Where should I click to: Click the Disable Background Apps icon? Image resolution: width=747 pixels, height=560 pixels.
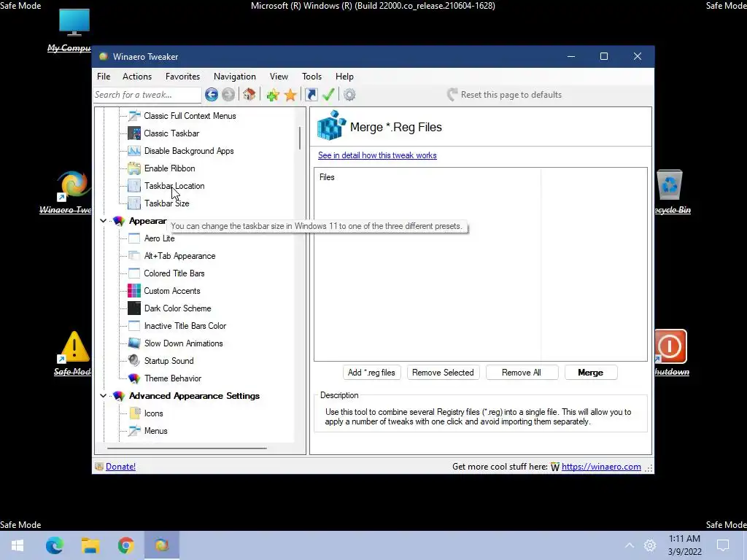click(134, 151)
